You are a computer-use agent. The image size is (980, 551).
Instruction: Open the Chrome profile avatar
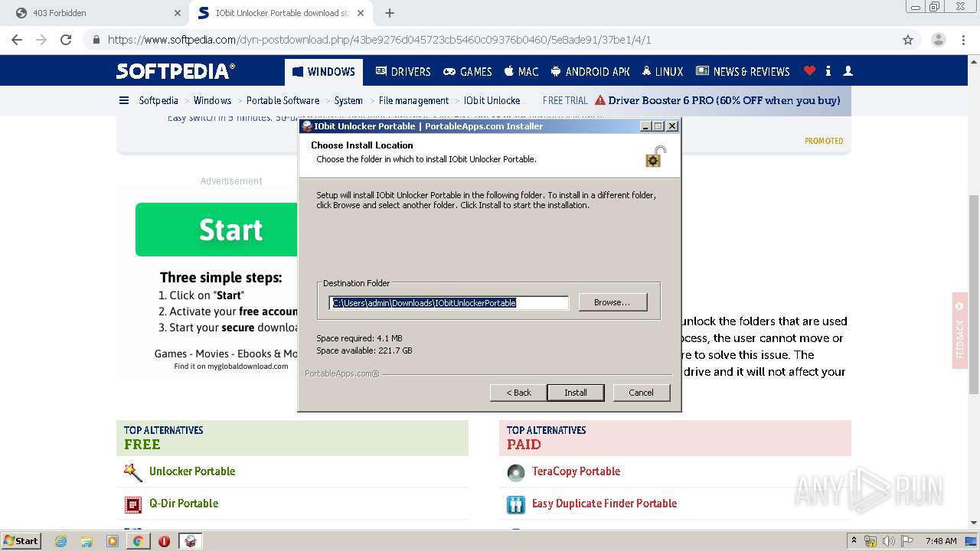click(938, 40)
